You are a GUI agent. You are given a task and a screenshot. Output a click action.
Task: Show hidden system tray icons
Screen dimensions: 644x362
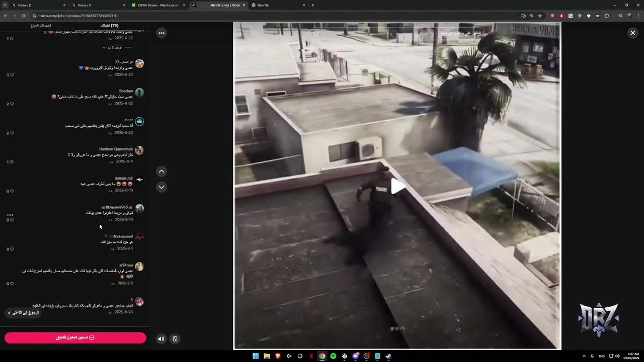click(584, 356)
